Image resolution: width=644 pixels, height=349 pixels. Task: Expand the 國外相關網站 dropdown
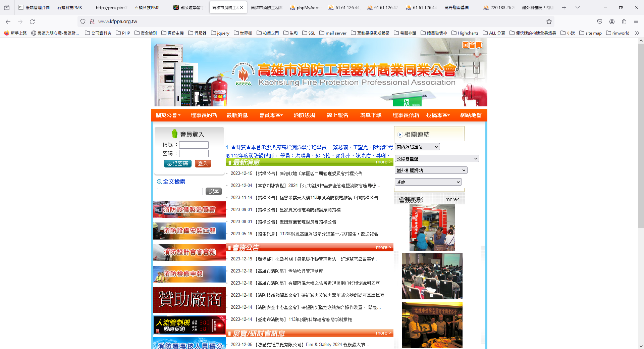[x=431, y=170]
